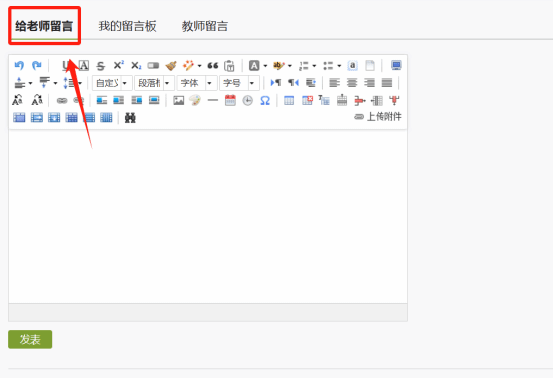Click the redo arrow icon
554x379 pixels.
pos(36,65)
